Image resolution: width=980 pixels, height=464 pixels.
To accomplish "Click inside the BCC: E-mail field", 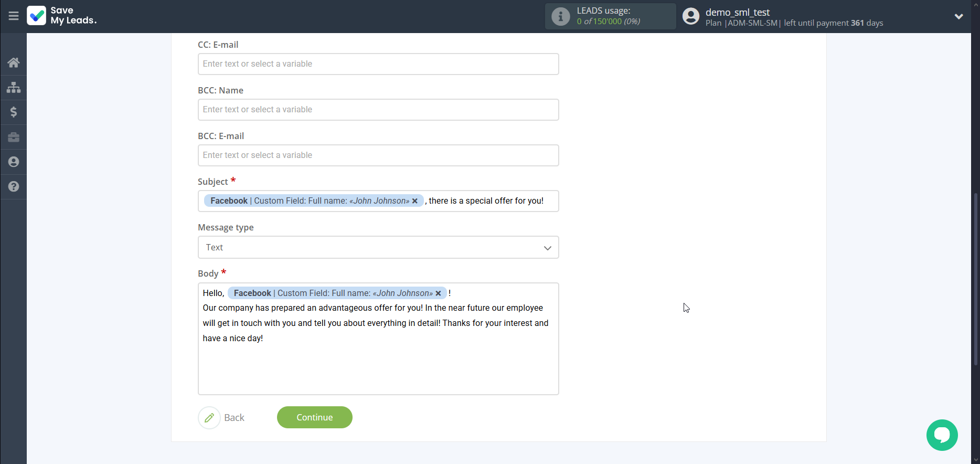I will pyautogui.click(x=378, y=155).
